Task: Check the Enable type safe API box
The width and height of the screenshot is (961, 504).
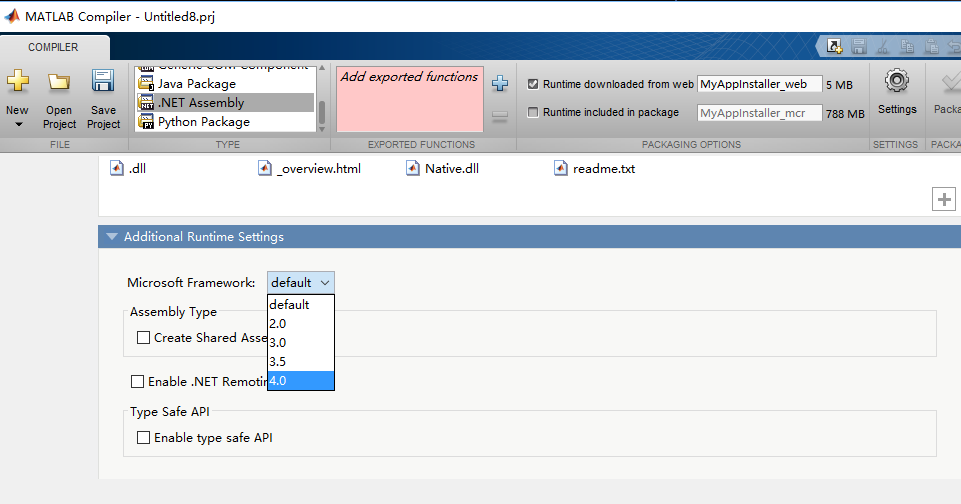Action: pos(144,437)
